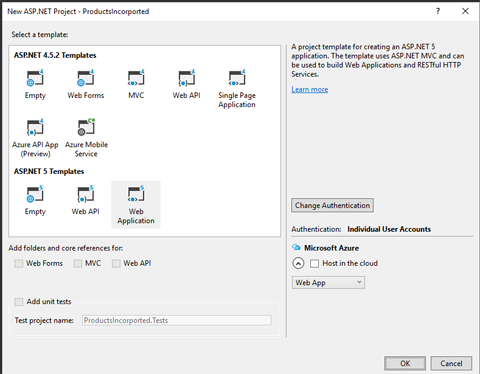Click the Select a template label
480x374 pixels.
tap(40, 34)
